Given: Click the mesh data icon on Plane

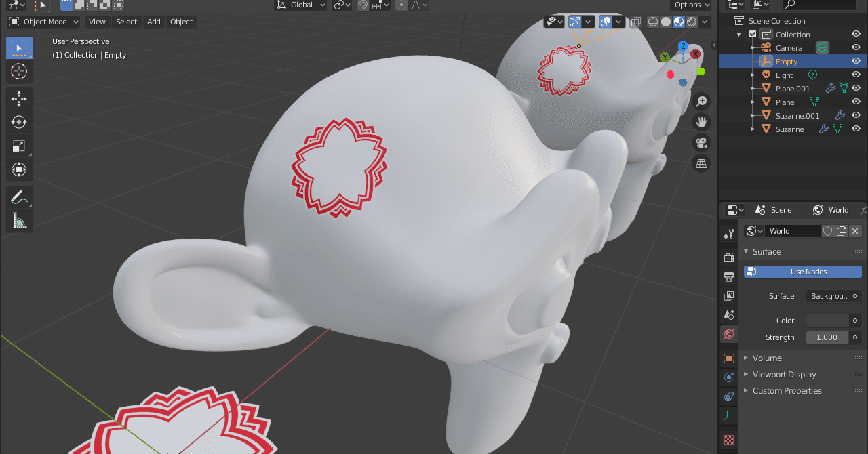Looking at the screenshot, I should point(814,102).
